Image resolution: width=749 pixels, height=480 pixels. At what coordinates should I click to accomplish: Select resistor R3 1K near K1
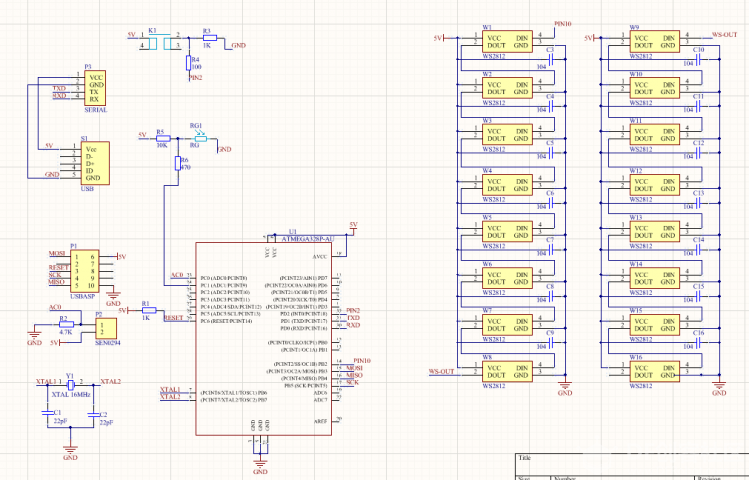click(x=209, y=38)
